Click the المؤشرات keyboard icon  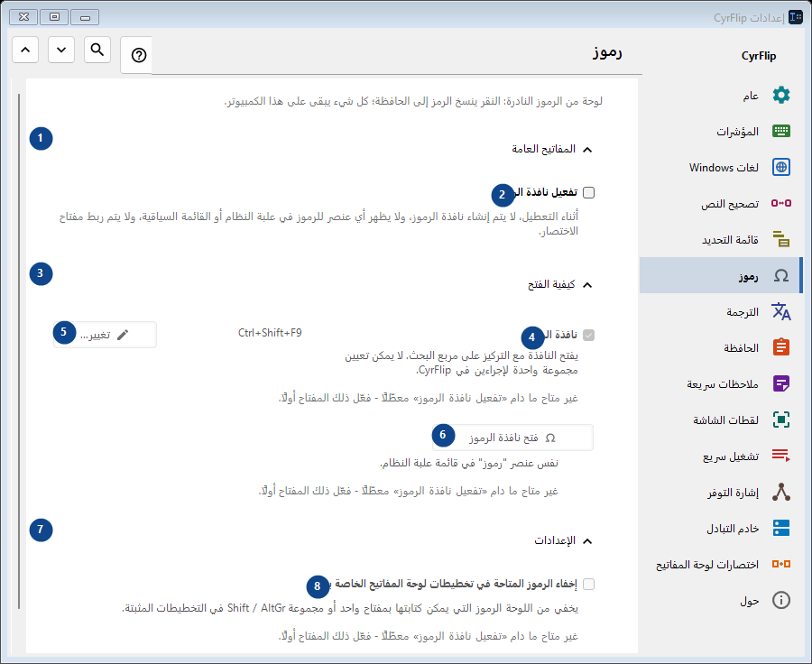pos(781,131)
